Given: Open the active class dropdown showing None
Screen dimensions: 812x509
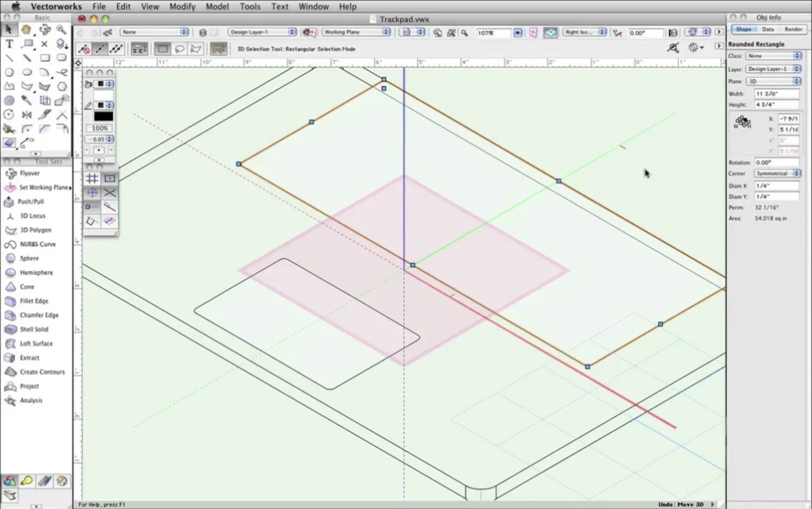Looking at the screenshot, I should point(154,32).
